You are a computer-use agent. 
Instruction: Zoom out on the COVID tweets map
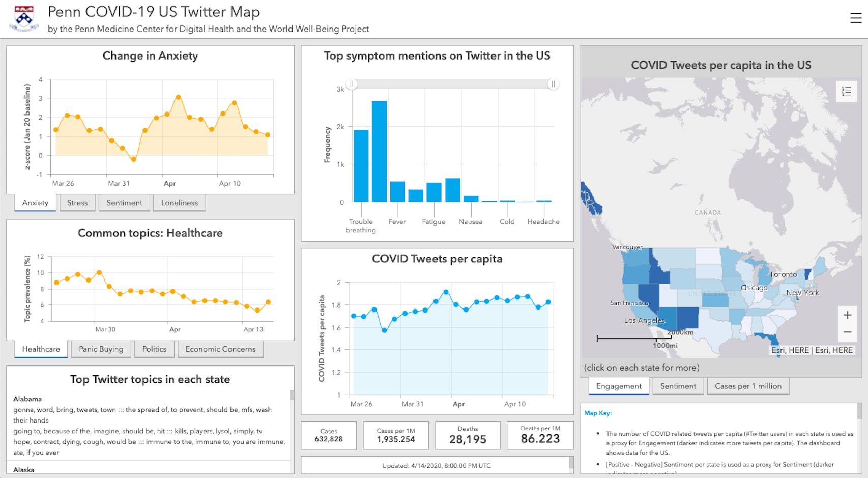point(848,331)
